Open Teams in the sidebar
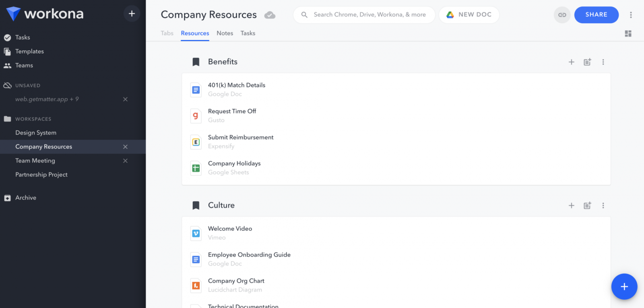644x308 pixels. tap(24, 66)
